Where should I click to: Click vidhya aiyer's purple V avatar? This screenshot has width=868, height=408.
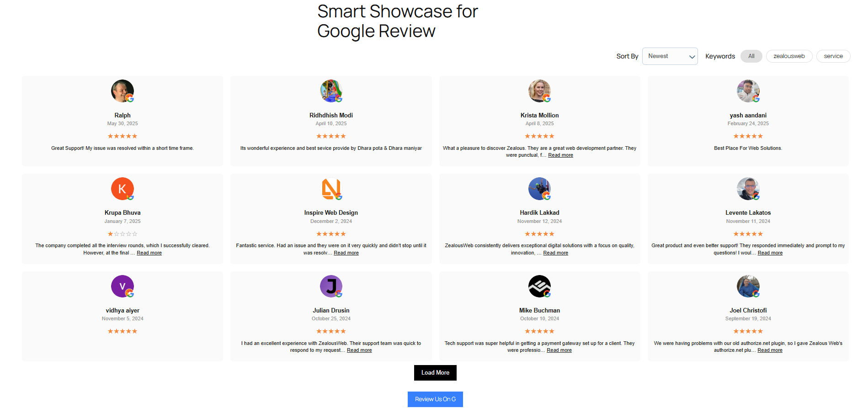pyautogui.click(x=122, y=286)
